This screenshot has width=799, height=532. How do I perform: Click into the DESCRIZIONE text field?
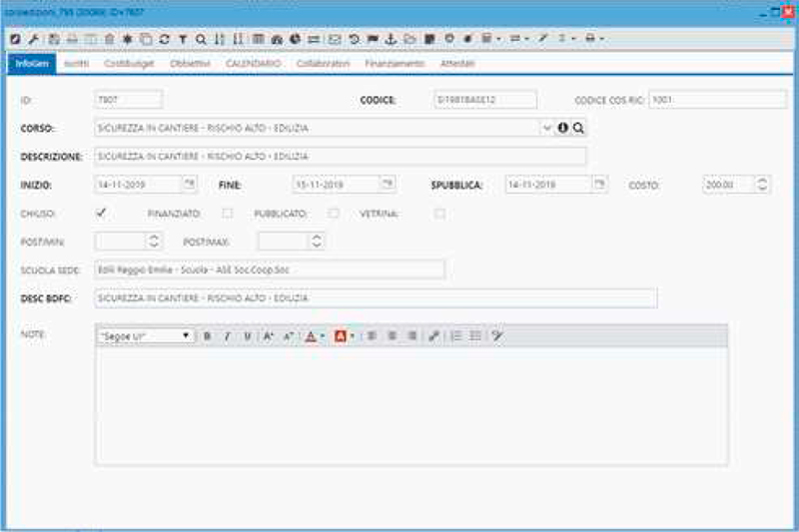tap(340, 157)
